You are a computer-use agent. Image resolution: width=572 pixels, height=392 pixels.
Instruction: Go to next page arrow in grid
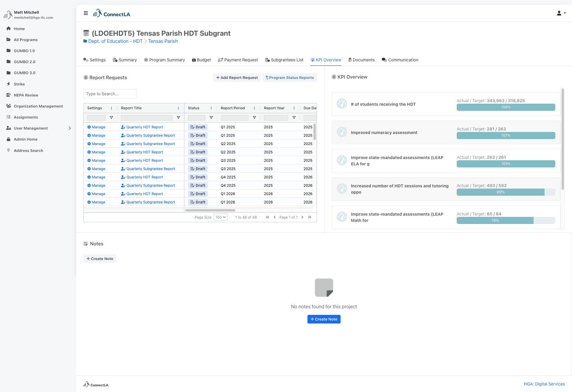coord(302,217)
